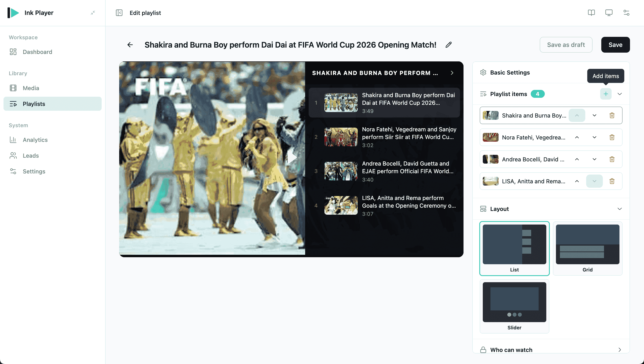
Task: Move LISA, Anitta and Rema item up
Action: pos(577,181)
